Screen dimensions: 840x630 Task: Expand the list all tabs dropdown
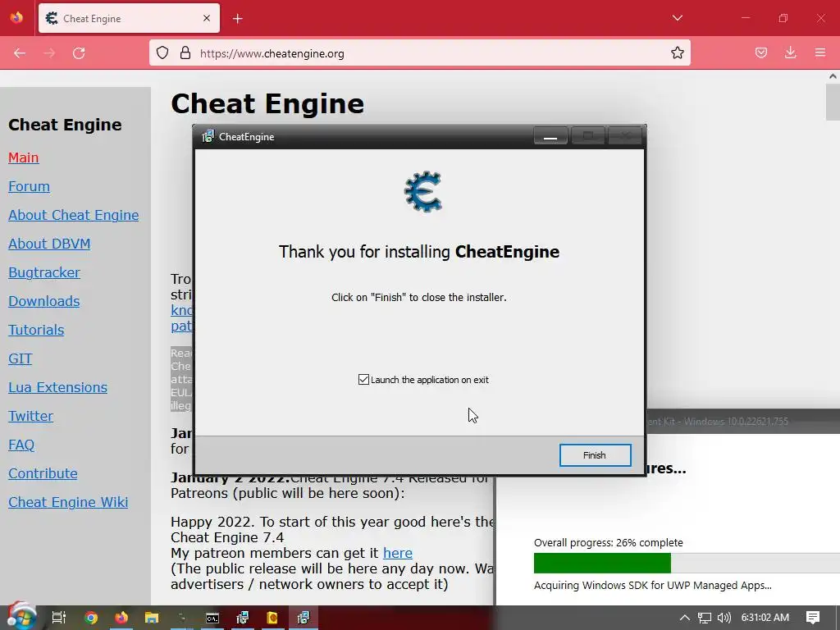pyautogui.click(x=677, y=18)
